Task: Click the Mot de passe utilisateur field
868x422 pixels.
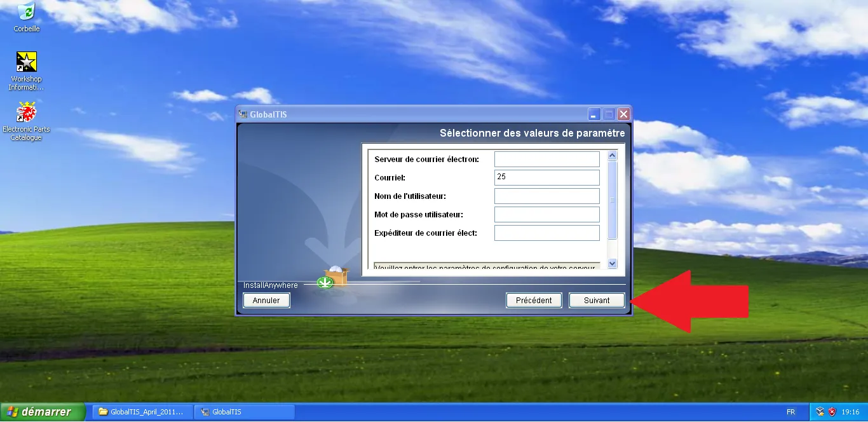Action: point(546,214)
